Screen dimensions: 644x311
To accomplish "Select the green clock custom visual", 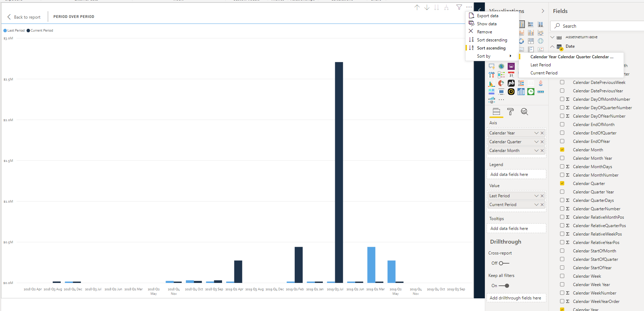I will tap(531, 92).
